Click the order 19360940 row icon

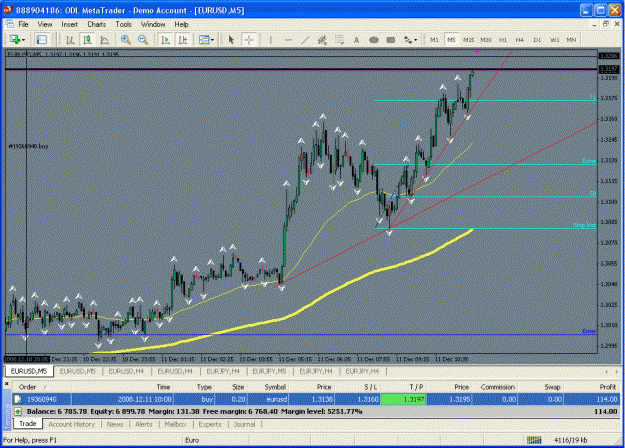[18, 399]
